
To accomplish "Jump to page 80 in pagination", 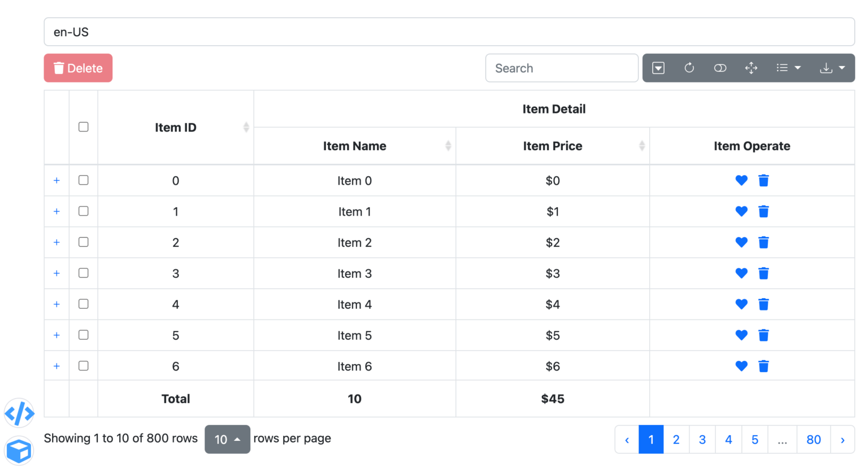I will tap(813, 440).
